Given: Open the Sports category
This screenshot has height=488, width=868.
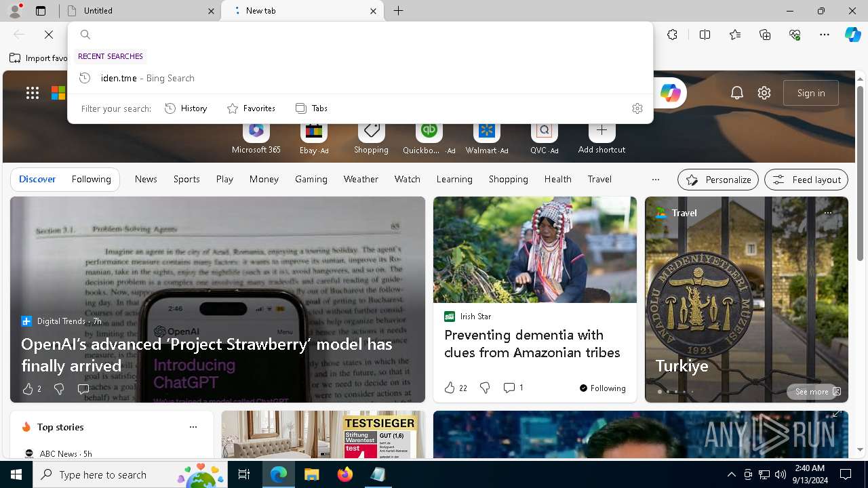Looking at the screenshot, I should point(186,179).
